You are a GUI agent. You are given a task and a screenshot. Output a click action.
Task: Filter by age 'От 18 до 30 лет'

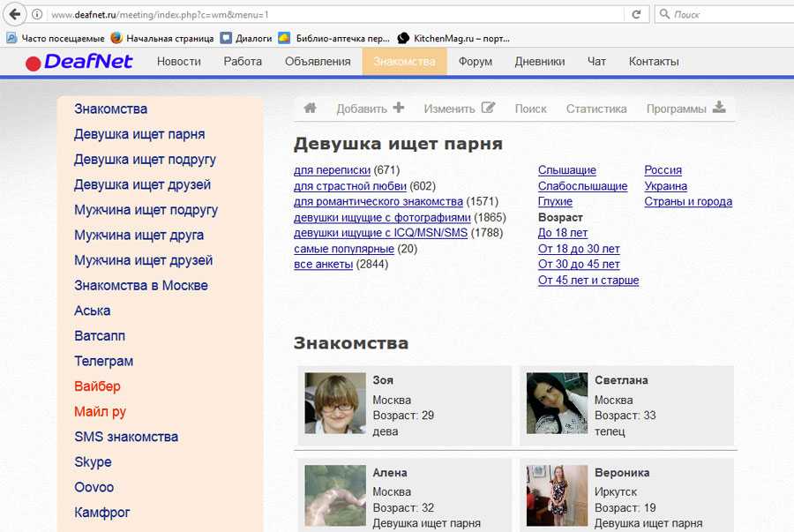(579, 249)
